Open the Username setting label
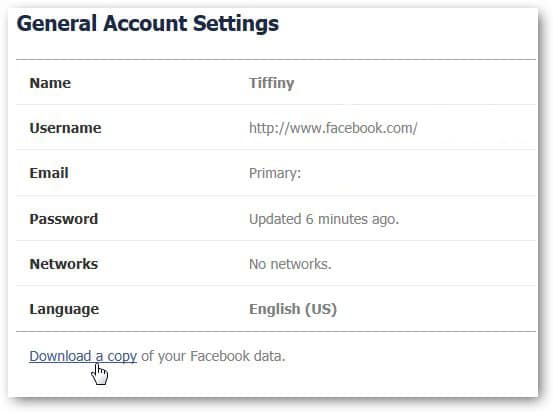This screenshot has width=553, height=412. 65,128
